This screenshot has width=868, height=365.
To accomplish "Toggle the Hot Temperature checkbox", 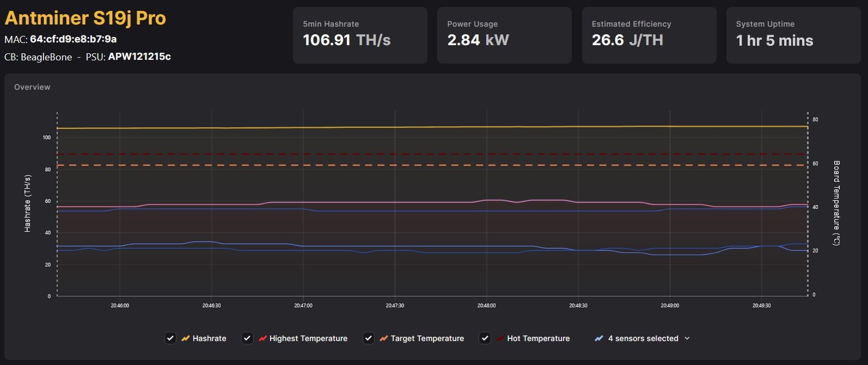I will tap(485, 338).
